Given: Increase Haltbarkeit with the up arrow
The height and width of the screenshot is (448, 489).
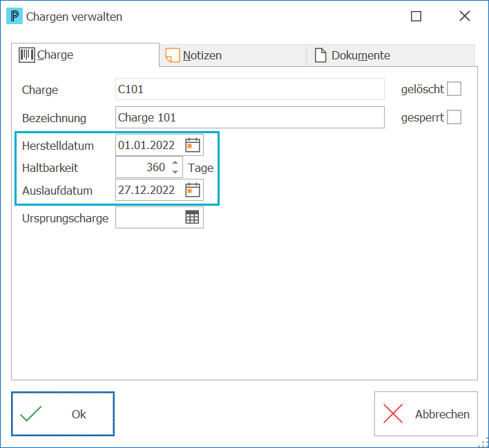Looking at the screenshot, I should 175,163.
